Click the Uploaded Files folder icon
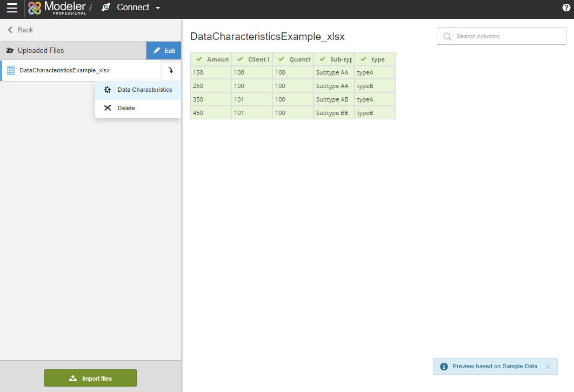 [10, 51]
